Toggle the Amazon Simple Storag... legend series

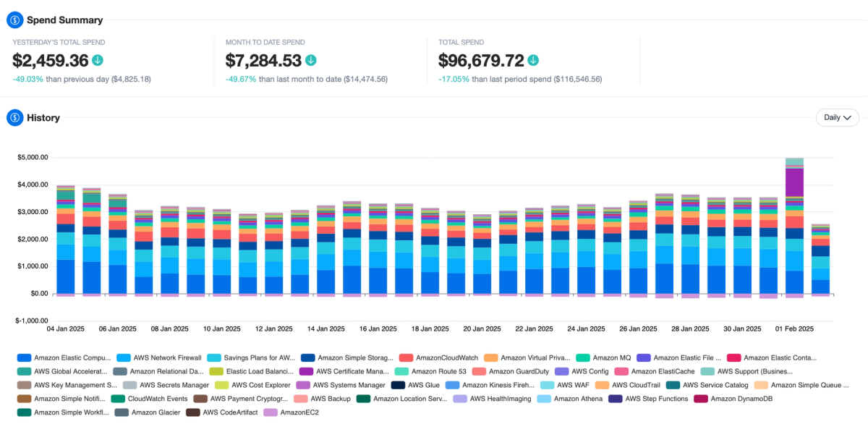pyautogui.click(x=347, y=357)
